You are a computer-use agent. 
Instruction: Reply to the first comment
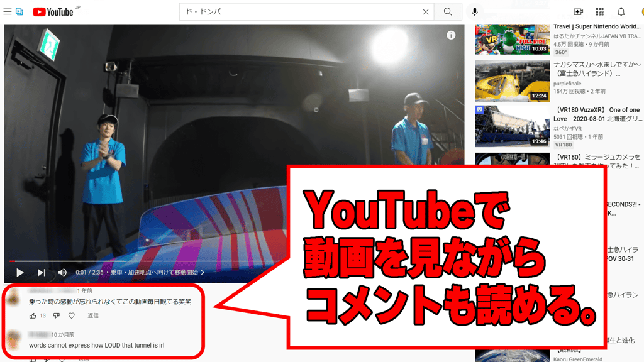(x=93, y=315)
